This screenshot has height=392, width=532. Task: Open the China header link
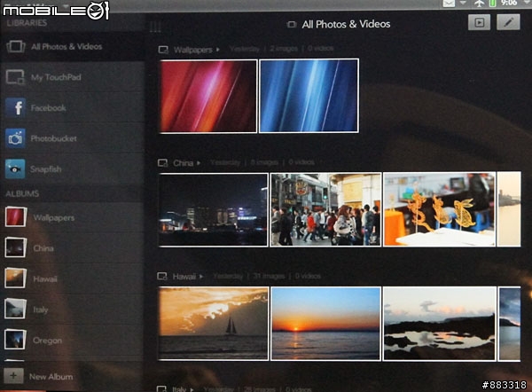184,163
